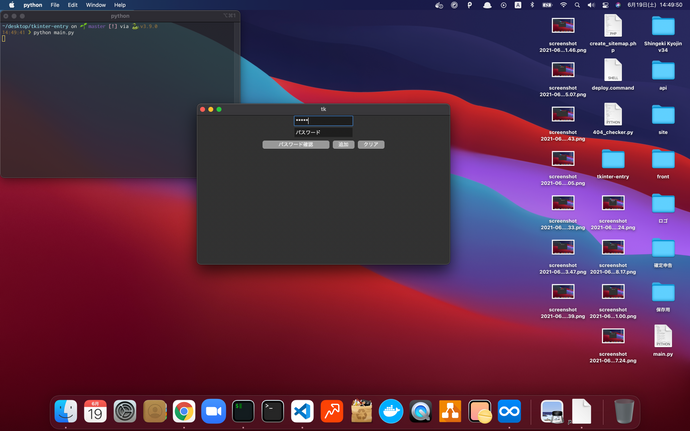Select the Shingeki Kyojin v34 folder
This screenshot has height=431, width=690.
pyautogui.click(x=663, y=33)
